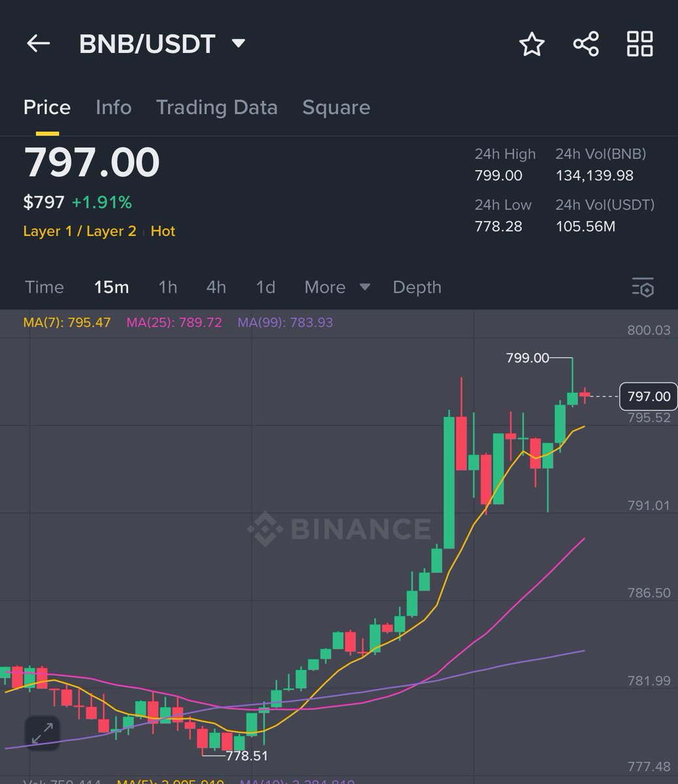Tap the 797.00 current price tag on axis
Image resolution: width=678 pixels, height=784 pixels.
(x=649, y=397)
